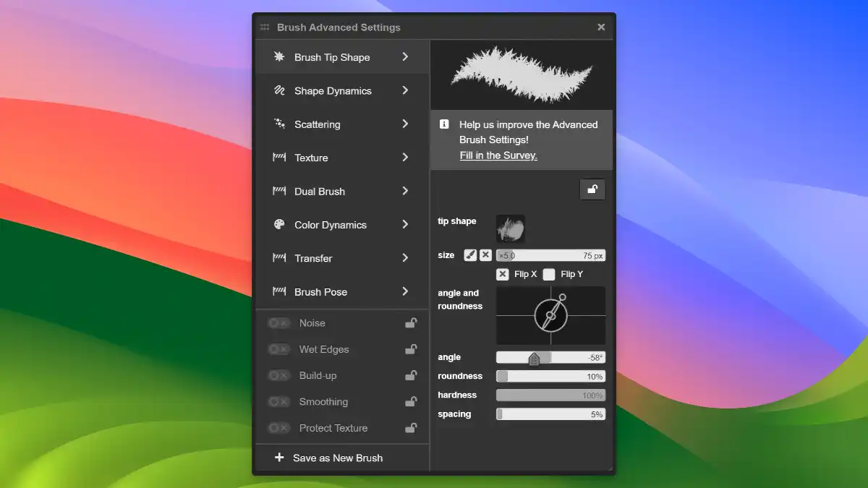
Task: Enable the Wet Edges toggle
Action: [278, 349]
